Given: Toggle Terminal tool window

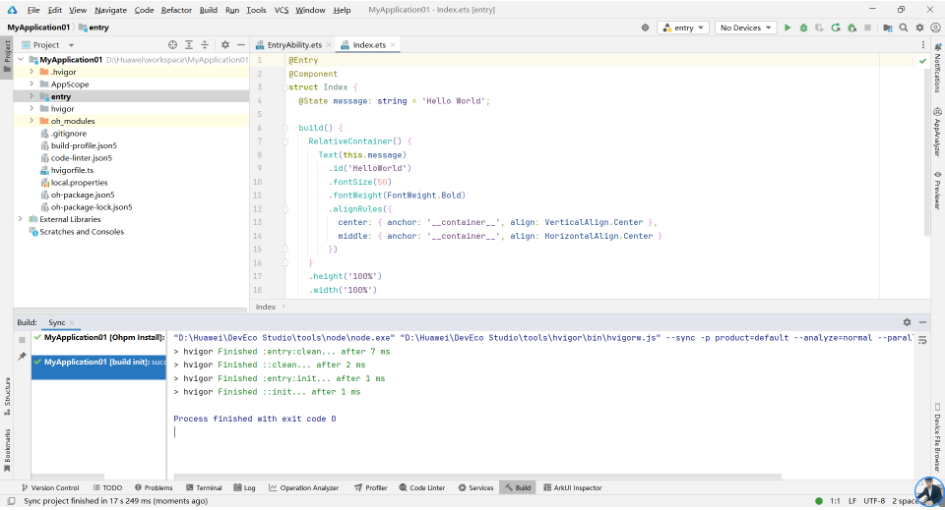Looking at the screenshot, I should [204, 488].
